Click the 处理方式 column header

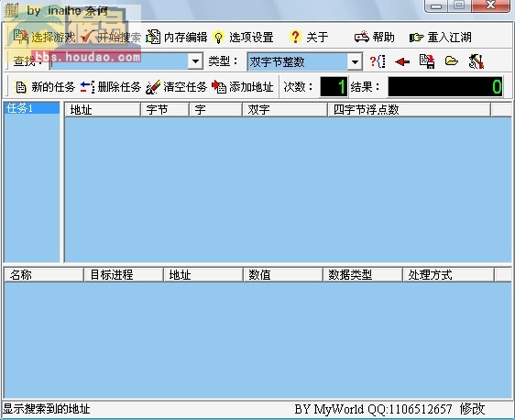(448, 275)
